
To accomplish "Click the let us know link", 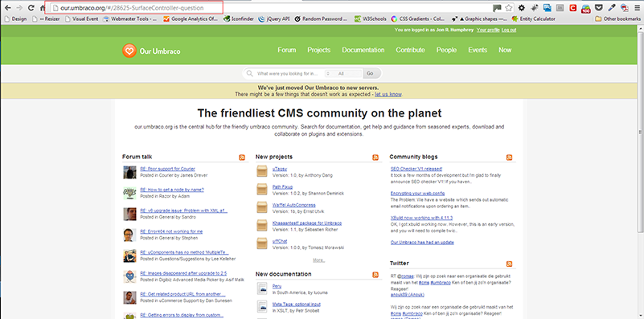I will [388, 95].
